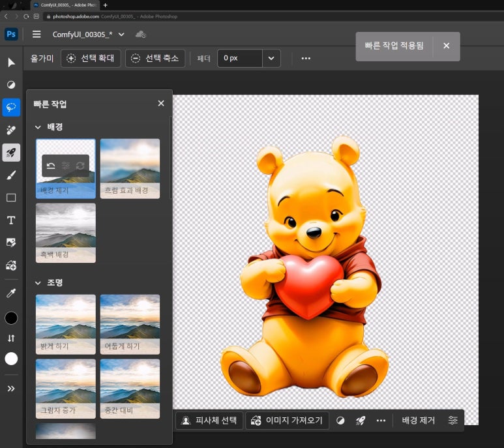
Task: Select the place image tool in left toolbar
Action: point(11,265)
